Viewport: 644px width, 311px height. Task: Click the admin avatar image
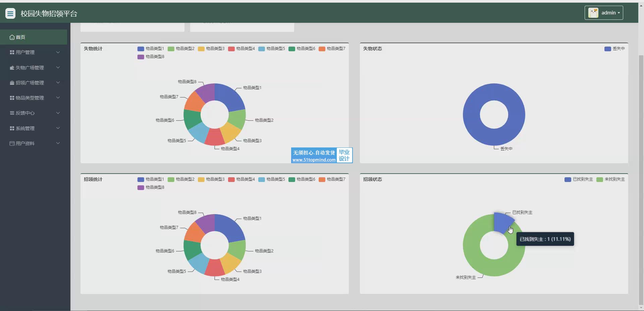pos(593,13)
